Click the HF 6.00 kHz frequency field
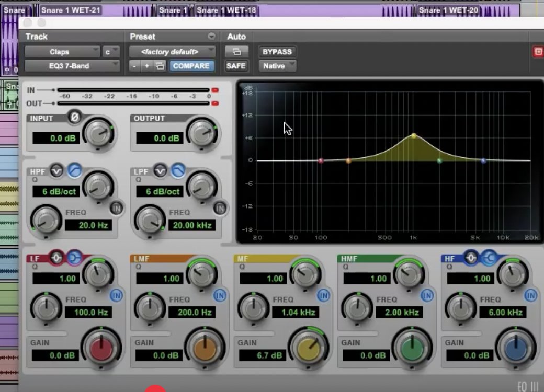 click(503, 312)
